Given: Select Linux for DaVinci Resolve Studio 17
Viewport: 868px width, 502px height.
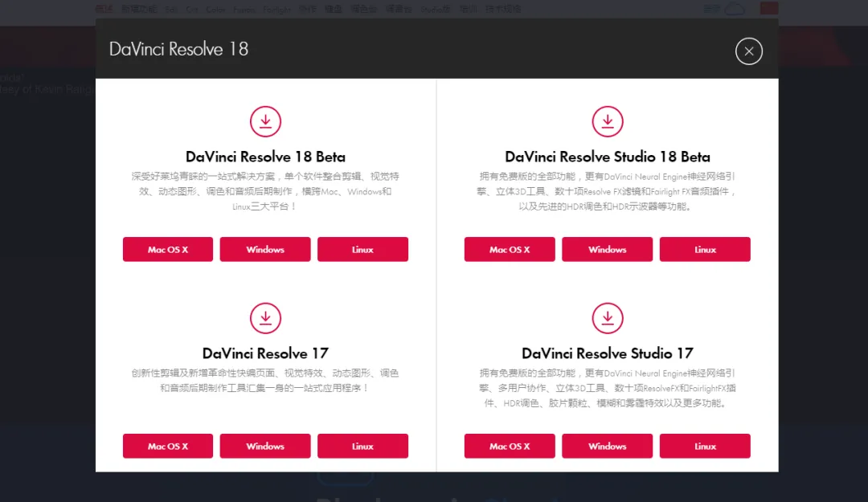Looking at the screenshot, I should tap(705, 446).
